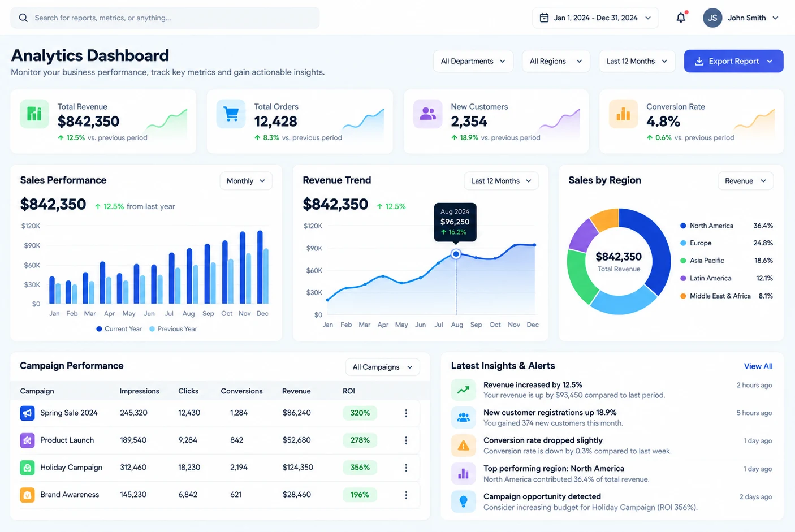This screenshot has width=795, height=532.
Task: Click the Conversion rate dropped slightly alert
Action: (612, 446)
